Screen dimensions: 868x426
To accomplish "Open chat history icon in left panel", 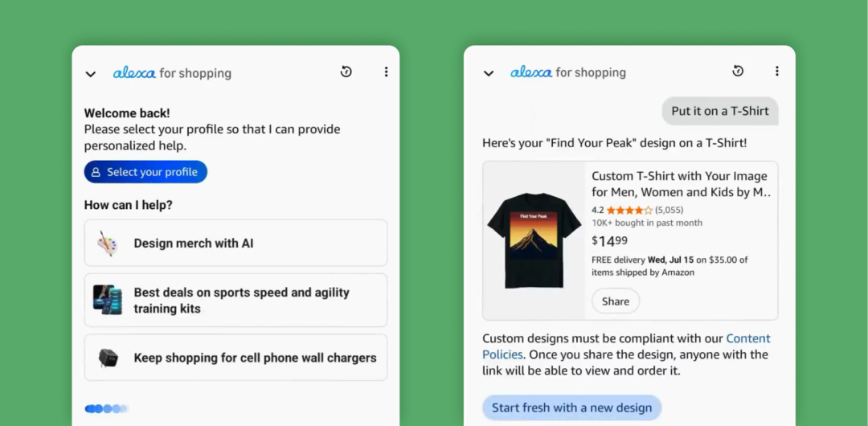I will (x=346, y=72).
